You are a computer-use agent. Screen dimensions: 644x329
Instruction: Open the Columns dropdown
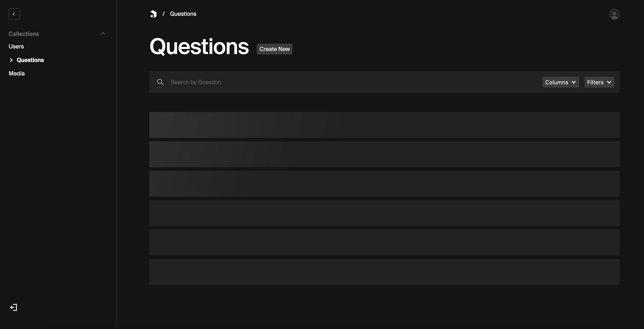(560, 82)
